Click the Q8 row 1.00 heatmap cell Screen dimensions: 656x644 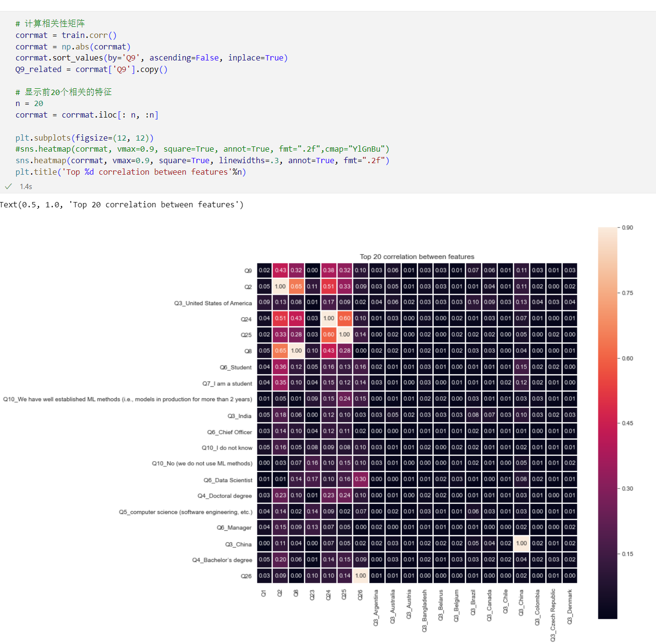[x=296, y=351]
